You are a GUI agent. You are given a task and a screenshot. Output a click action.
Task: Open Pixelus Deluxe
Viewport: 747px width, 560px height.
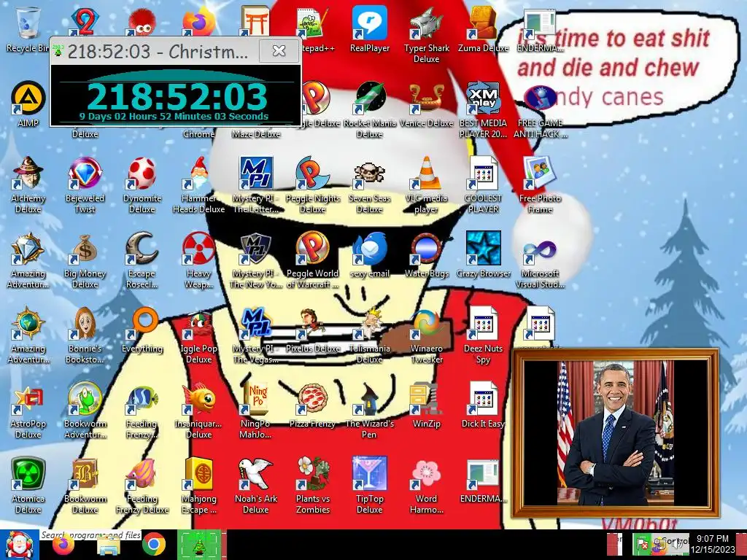[x=312, y=330]
